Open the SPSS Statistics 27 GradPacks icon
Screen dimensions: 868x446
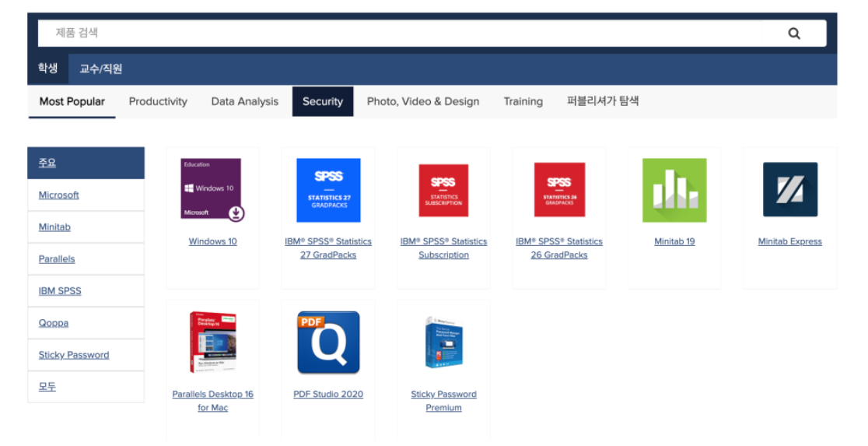pos(328,190)
